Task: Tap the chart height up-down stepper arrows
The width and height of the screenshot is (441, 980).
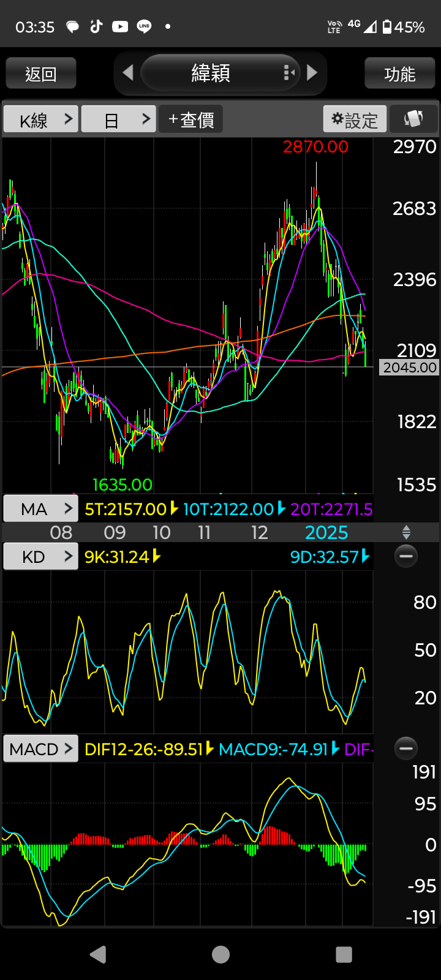Action: (405, 532)
